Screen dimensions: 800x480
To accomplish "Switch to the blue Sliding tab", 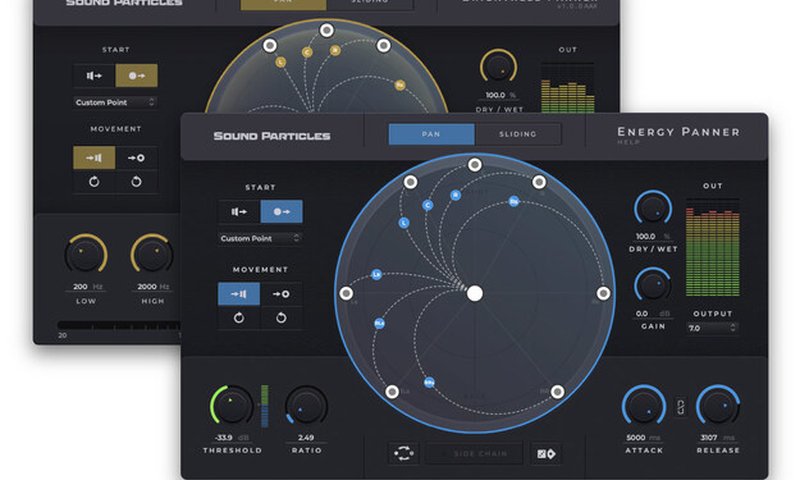I will 518,134.
